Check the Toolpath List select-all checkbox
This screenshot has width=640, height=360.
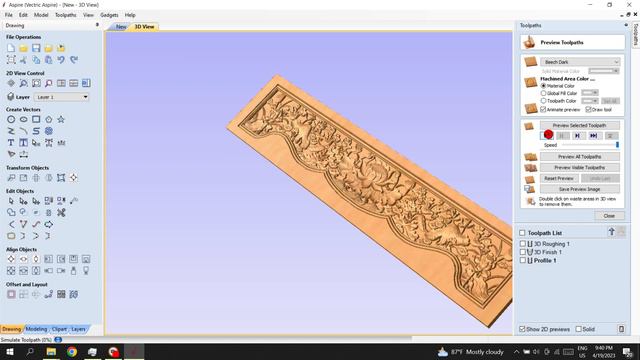522,233
